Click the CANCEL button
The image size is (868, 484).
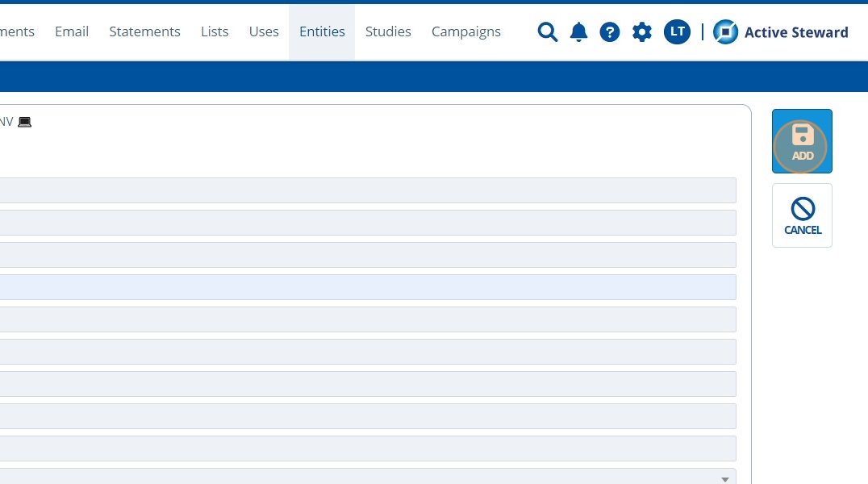pyautogui.click(x=802, y=215)
